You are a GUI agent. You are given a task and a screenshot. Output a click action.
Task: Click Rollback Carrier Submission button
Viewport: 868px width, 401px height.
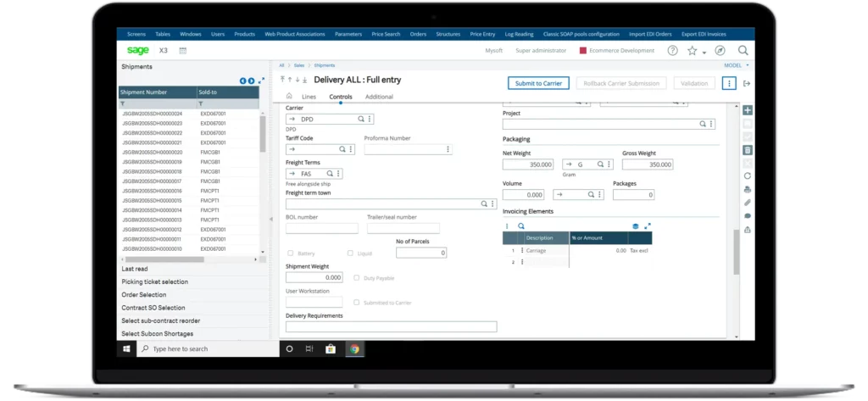pos(621,84)
